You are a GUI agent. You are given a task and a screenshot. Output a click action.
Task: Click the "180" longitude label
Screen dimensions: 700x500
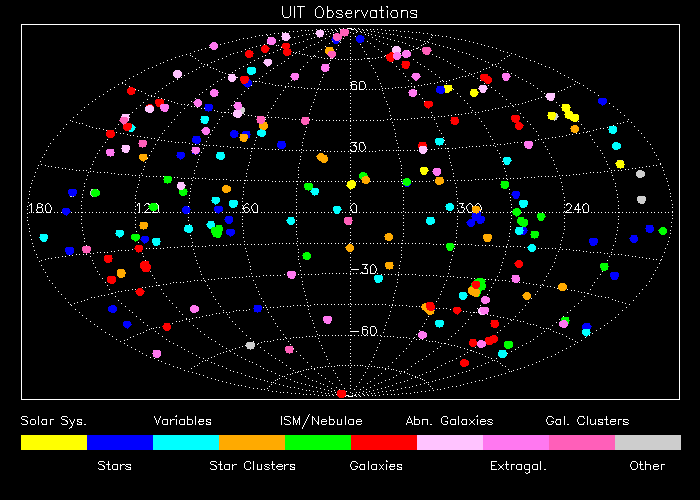coord(40,209)
